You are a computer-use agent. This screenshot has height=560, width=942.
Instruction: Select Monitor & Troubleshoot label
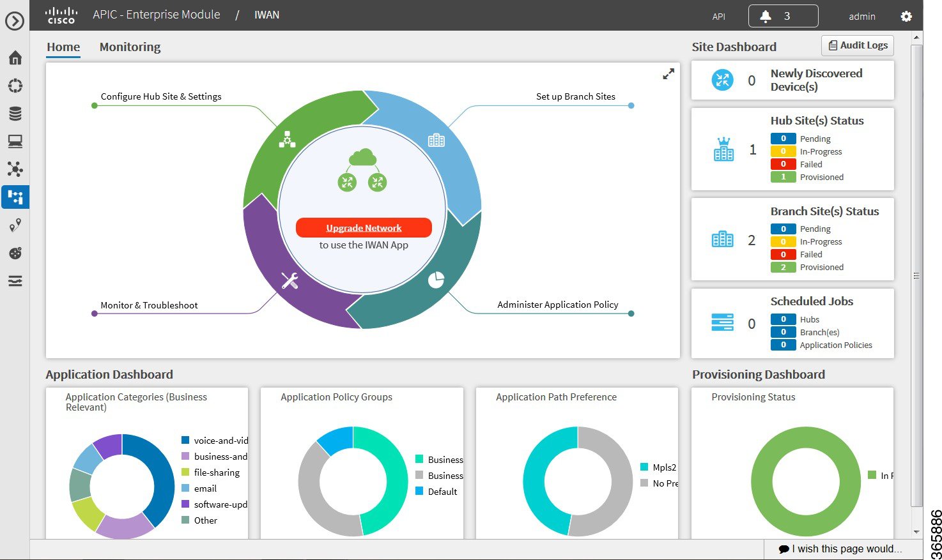(149, 305)
